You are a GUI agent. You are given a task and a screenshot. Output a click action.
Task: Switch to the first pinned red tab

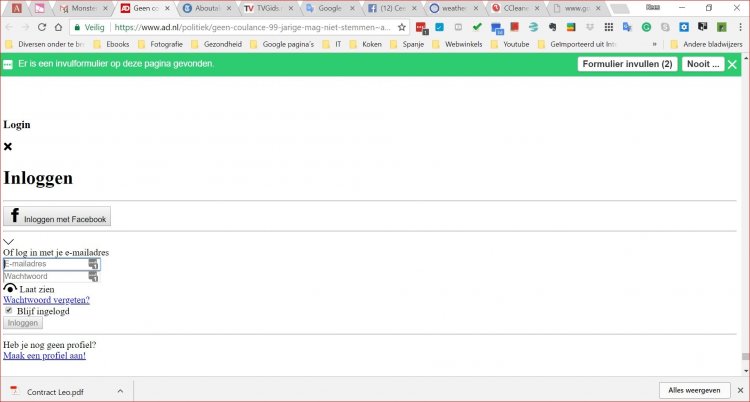click(17, 8)
